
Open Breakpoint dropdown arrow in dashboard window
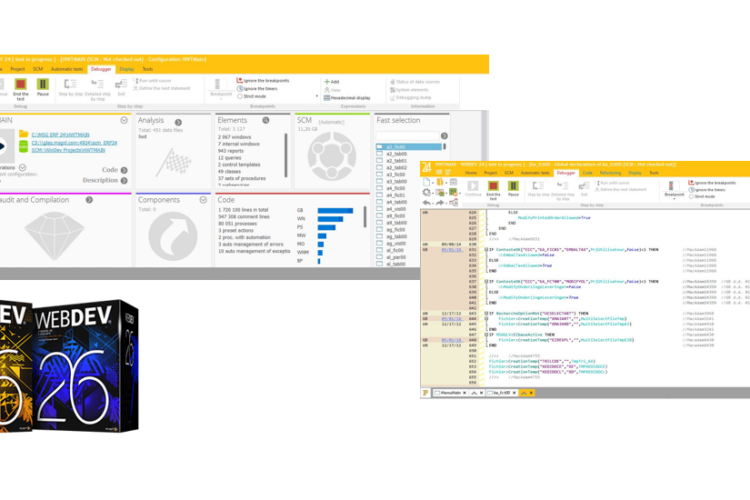221,99
